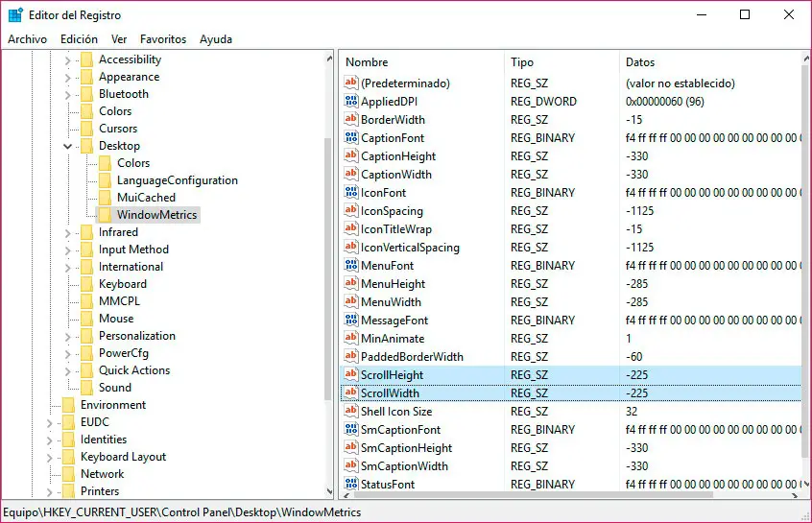The width and height of the screenshot is (812, 523).
Task: Click the string icon beside Shell Icon Size
Action: [x=351, y=411]
